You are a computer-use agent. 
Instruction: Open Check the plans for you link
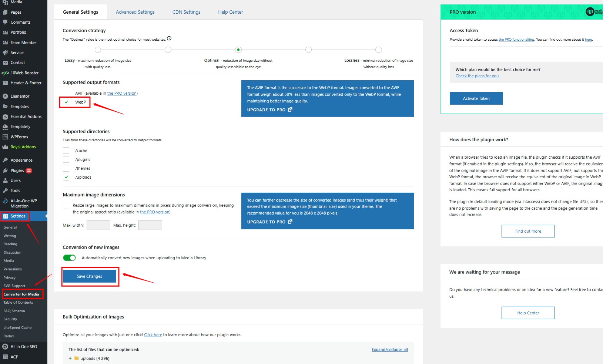477,76
